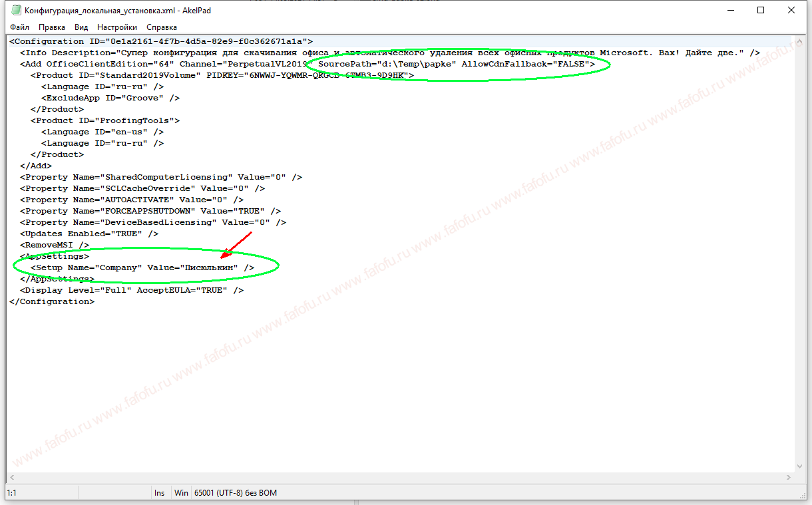
Task: Click the first Language ID="ru-ru" line
Action: pos(102,86)
